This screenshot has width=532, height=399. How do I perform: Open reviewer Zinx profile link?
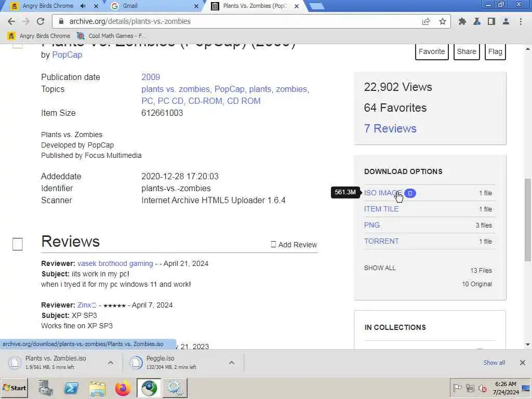click(87, 305)
